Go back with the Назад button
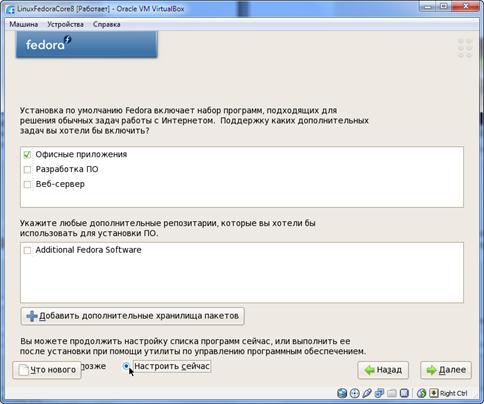 383,370
